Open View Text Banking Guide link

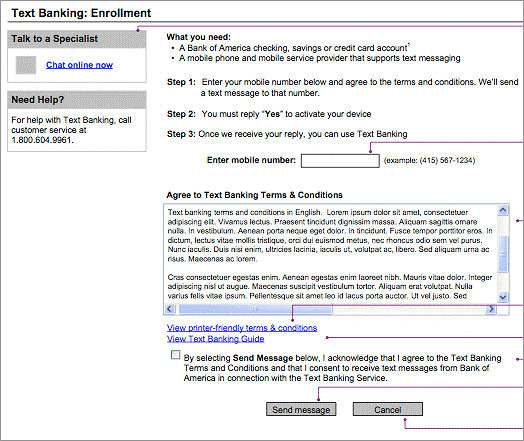pyautogui.click(x=216, y=339)
